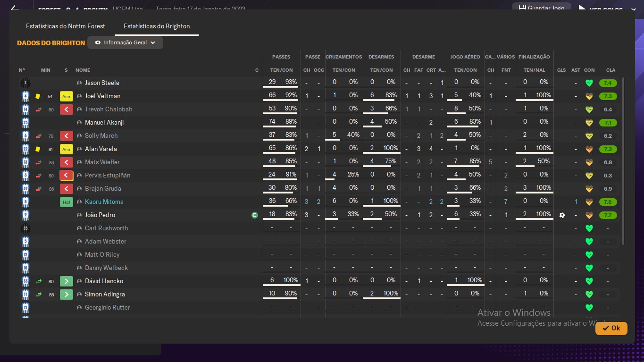Click Simon Adingra's green substituted-on badge
644x362 pixels.
[67, 295]
